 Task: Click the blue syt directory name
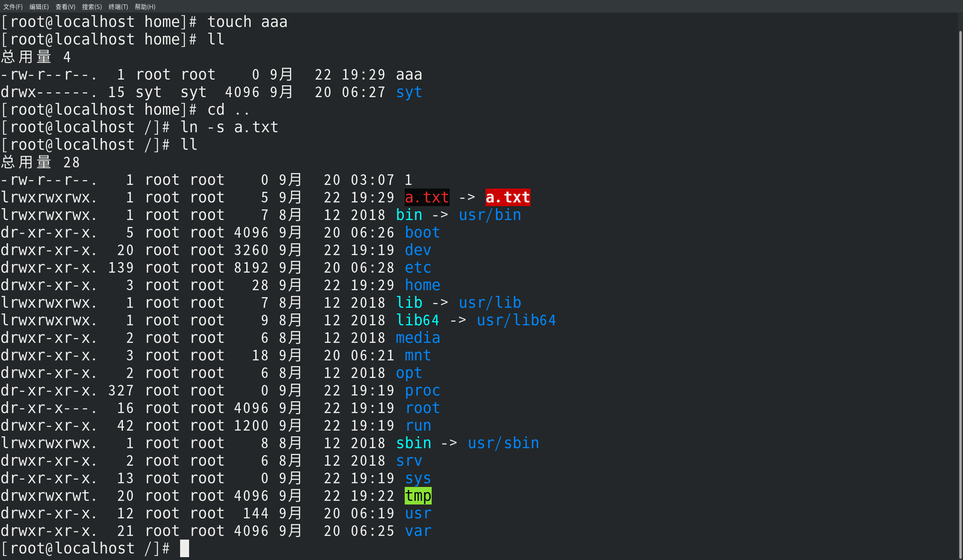pos(409,92)
